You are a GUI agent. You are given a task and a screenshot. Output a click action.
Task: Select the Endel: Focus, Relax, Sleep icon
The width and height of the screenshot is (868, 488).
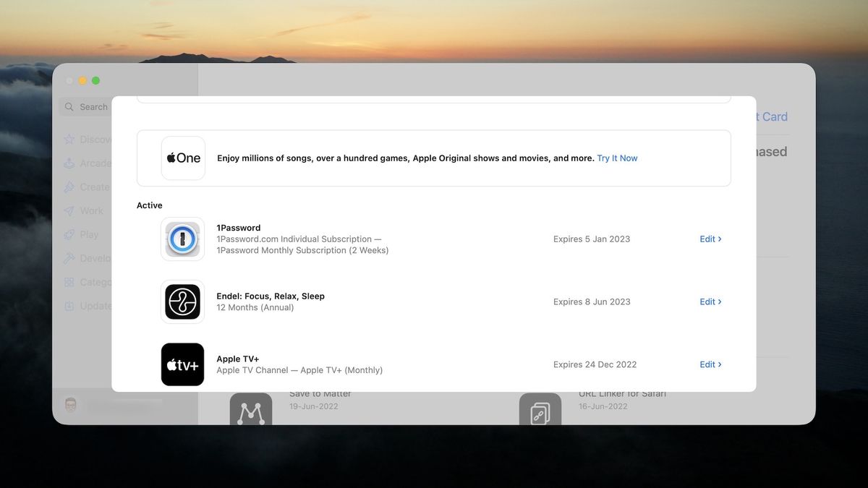(182, 301)
